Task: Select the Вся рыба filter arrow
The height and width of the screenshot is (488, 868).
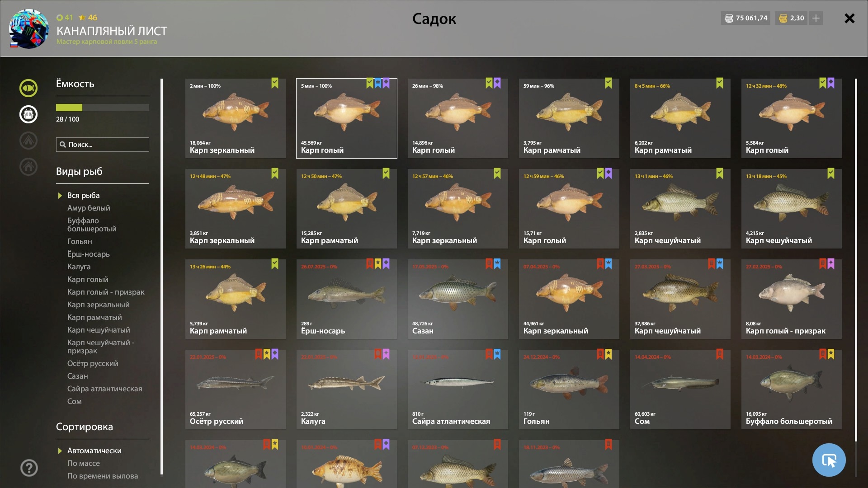Action: tap(60, 196)
